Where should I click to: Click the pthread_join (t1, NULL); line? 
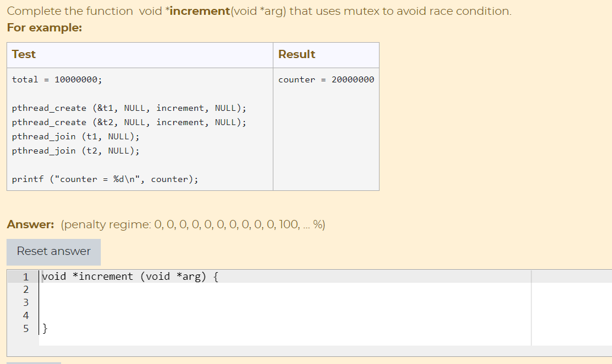pyautogui.click(x=75, y=136)
